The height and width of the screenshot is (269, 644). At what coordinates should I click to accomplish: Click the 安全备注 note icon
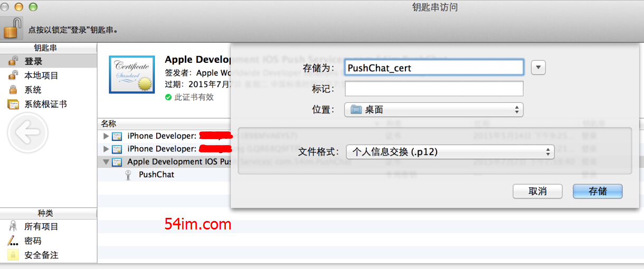[13, 255]
